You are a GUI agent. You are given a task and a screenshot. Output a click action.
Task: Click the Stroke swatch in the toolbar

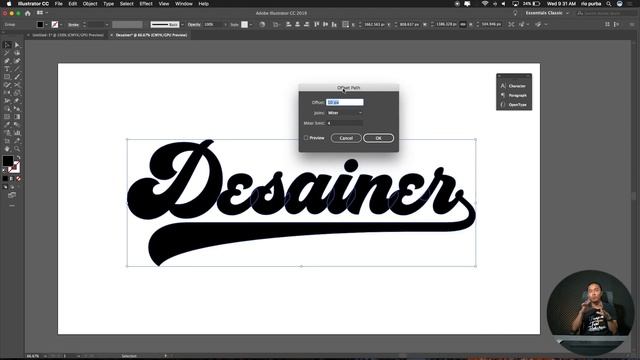(14, 167)
